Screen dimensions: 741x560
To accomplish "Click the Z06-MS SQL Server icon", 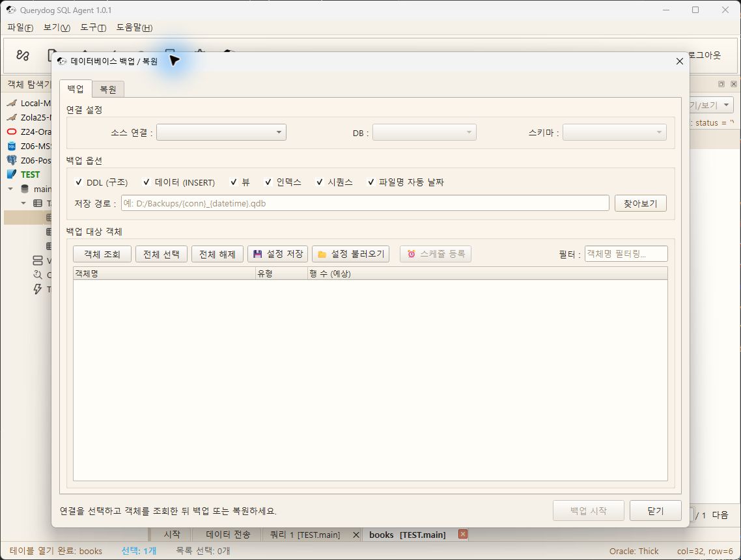I will click(x=12, y=146).
